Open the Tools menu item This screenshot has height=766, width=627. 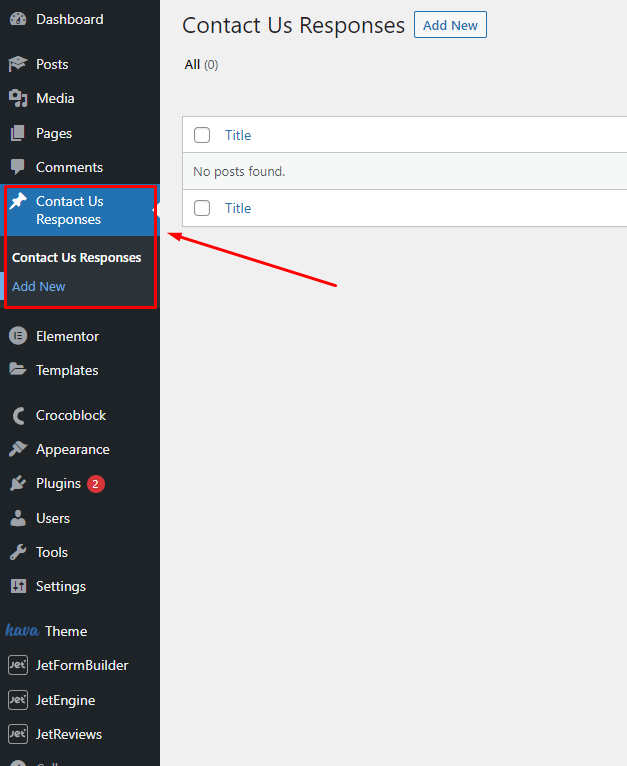click(52, 552)
